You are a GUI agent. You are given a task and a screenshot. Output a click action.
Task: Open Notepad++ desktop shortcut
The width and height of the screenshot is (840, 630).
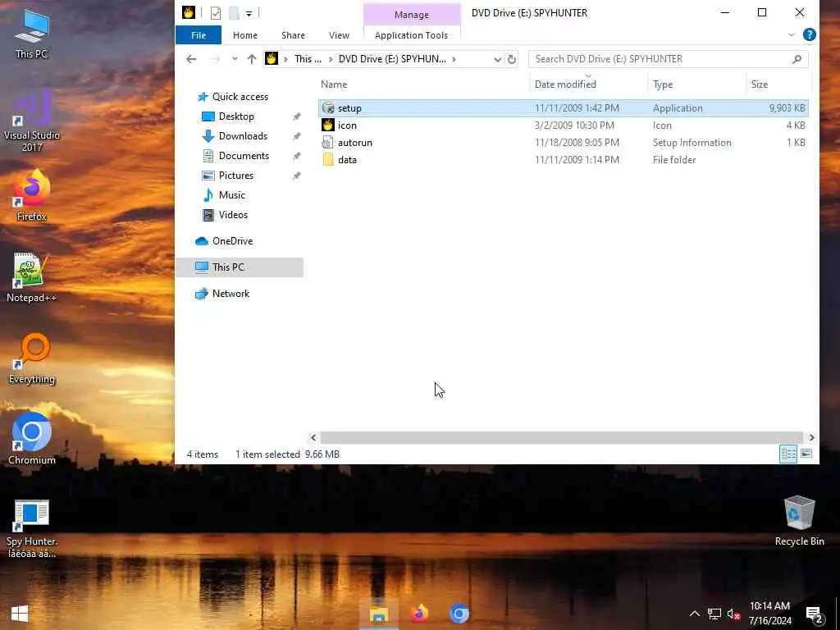pos(32,277)
